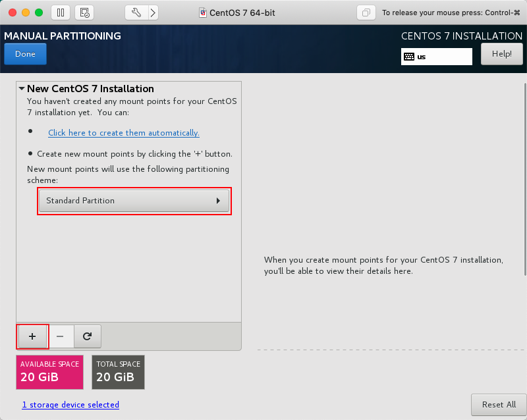This screenshot has height=420, width=527.
Task: Take a VM snapshot via the toolbar icon
Action: coord(84,13)
